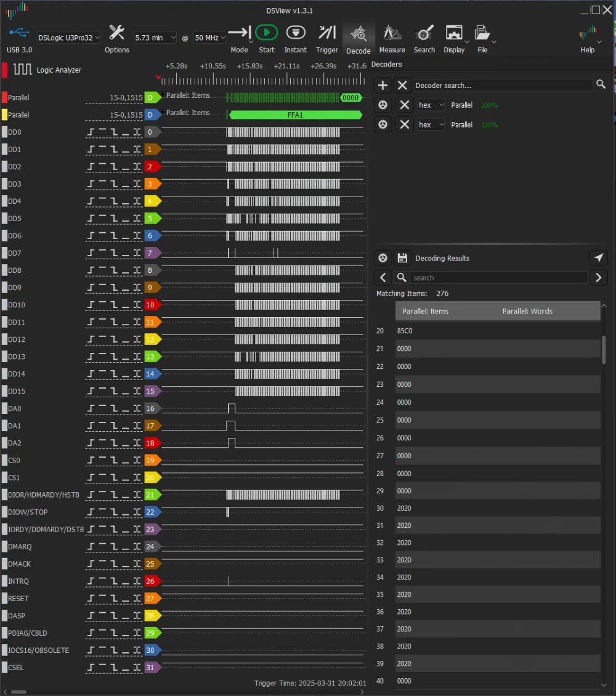Viewport: 616px width, 696px height.
Task: Open the DSLogic U3Pro32 device dropdown
Action: click(68, 38)
